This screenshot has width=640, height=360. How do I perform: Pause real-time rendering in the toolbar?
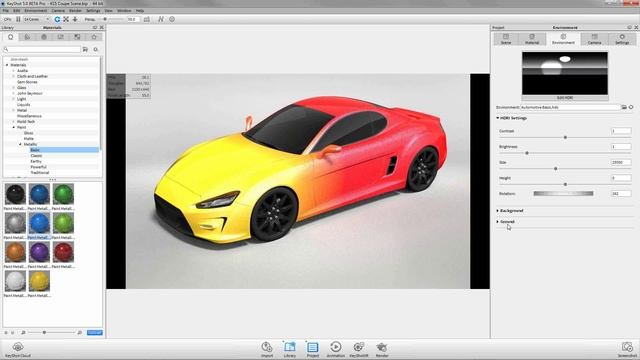pyautogui.click(x=18, y=19)
